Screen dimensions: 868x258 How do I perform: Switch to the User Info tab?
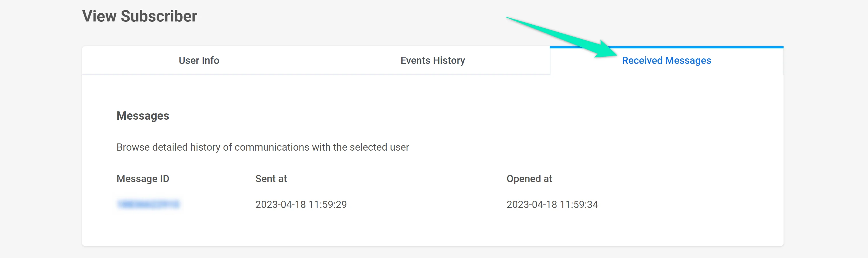pyautogui.click(x=199, y=60)
